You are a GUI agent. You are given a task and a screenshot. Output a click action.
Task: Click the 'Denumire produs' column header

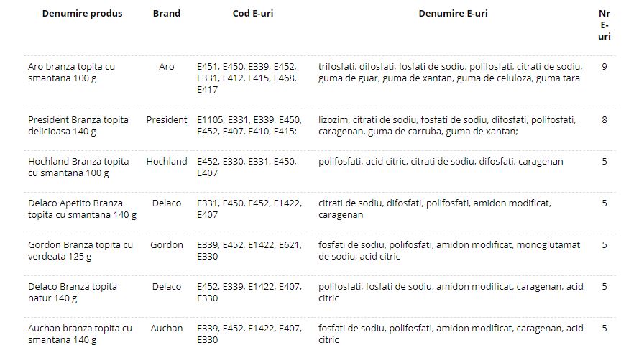(82, 14)
